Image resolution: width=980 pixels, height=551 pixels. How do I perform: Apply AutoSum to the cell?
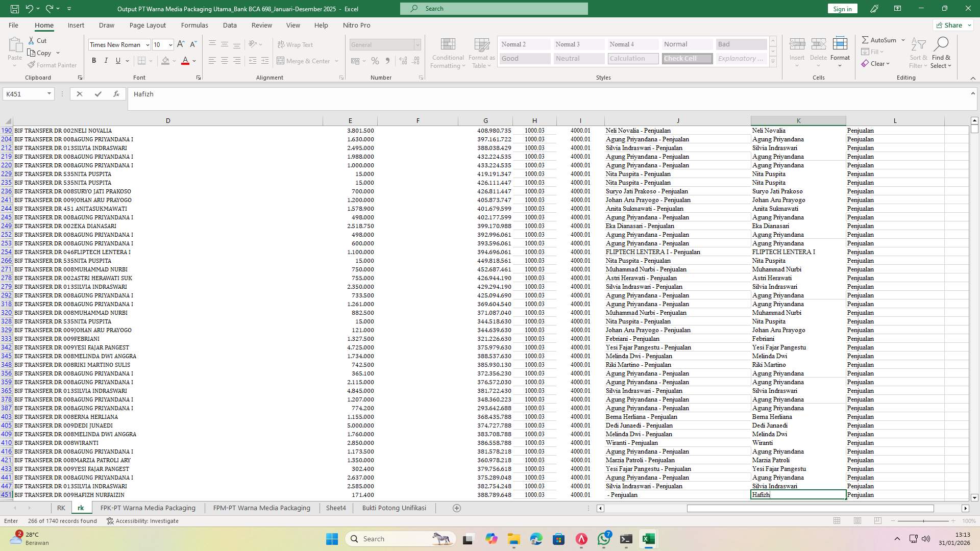(880, 40)
